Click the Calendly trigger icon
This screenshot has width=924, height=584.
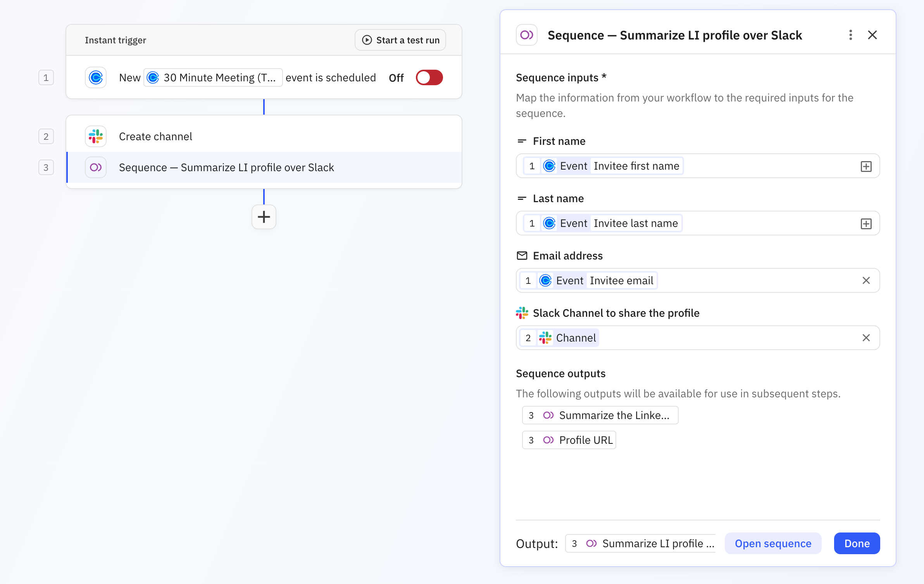tap(95, 77)
